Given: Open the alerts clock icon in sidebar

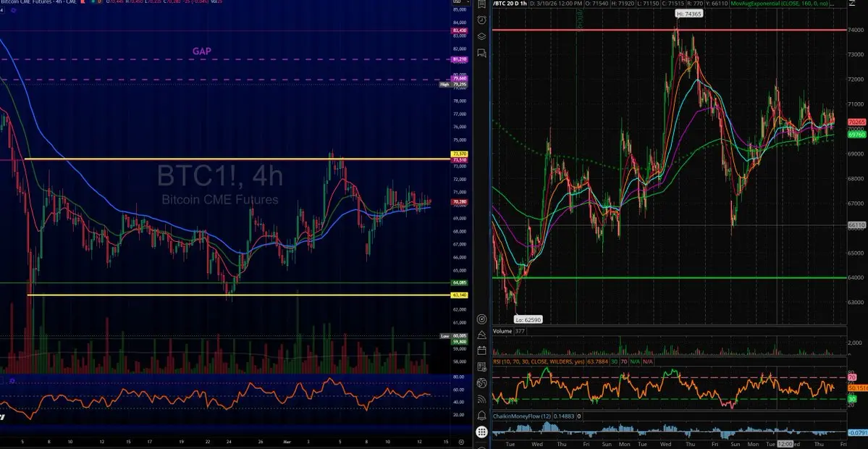Looking at the screenshot, I should [x=481, y=20].
